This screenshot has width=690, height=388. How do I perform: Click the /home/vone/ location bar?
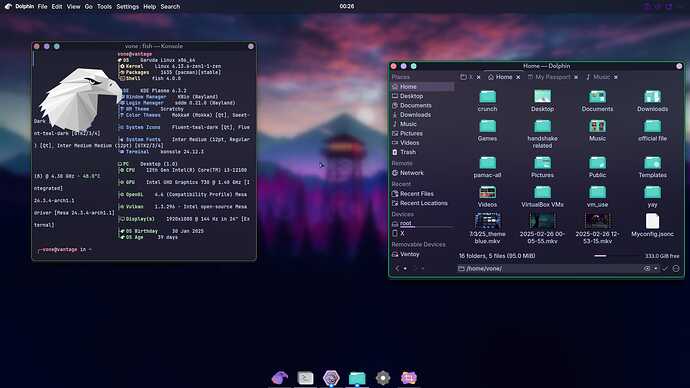548,268
